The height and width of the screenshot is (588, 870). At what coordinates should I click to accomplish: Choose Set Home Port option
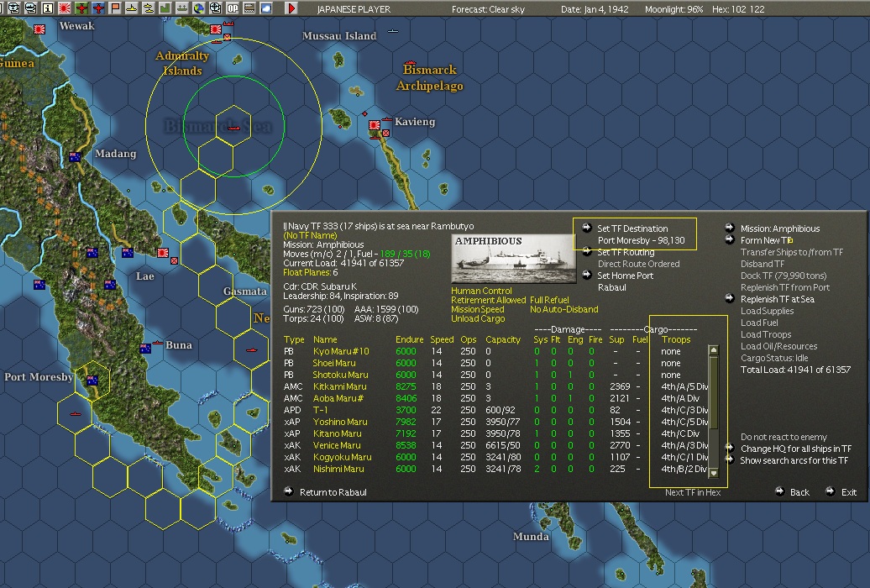[625, 276]
